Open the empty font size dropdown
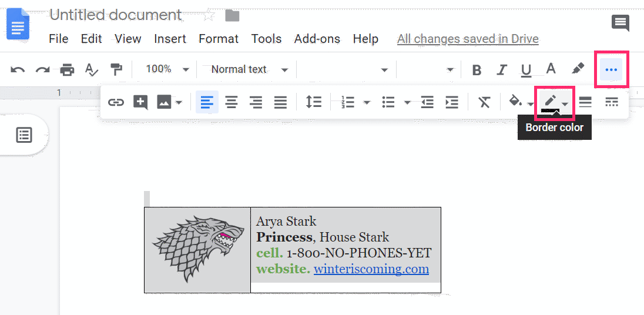 point(428,70)
